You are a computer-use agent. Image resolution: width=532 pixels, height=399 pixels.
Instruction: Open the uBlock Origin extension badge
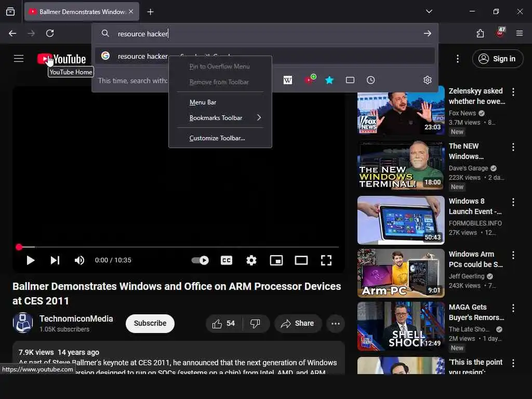coord(500,33)
